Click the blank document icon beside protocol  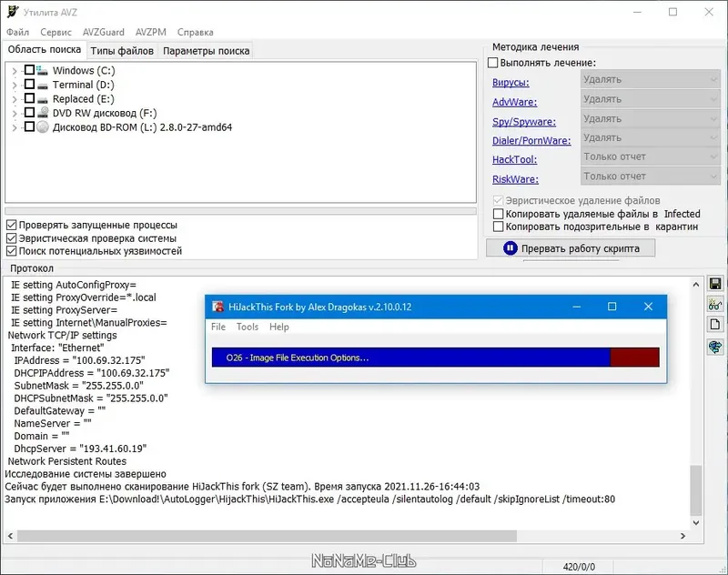click(715, 325)
